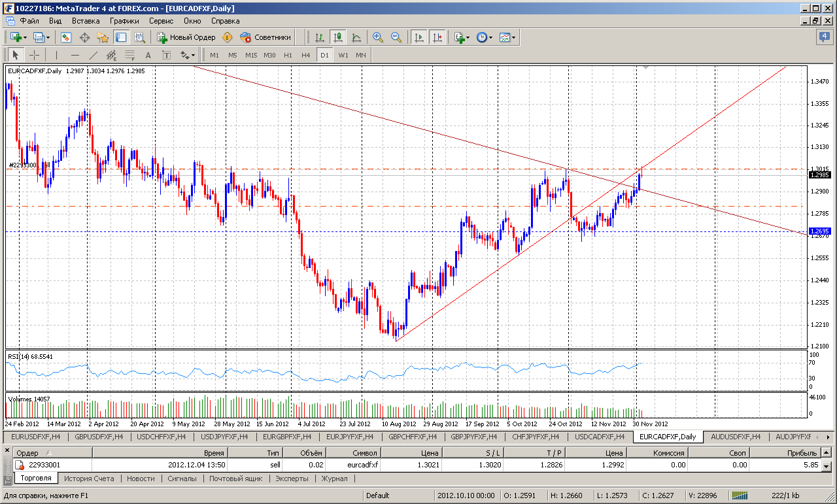Open the Strategy Tester panel
Viewport: 837px width, 504px height.
click(139, 37)
